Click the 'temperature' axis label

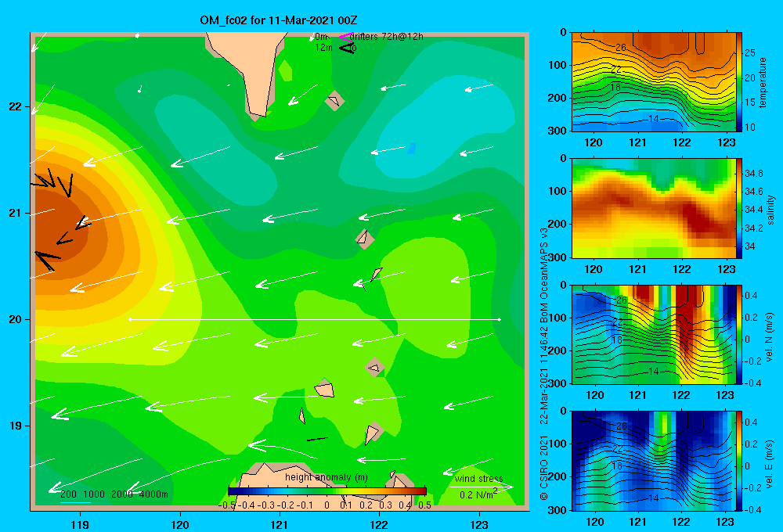[763, 82]
